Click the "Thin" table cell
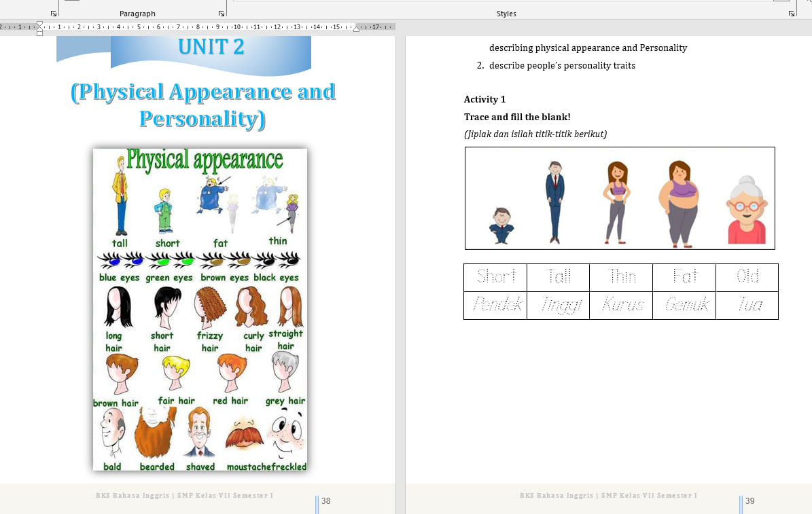 pos(622,278)
